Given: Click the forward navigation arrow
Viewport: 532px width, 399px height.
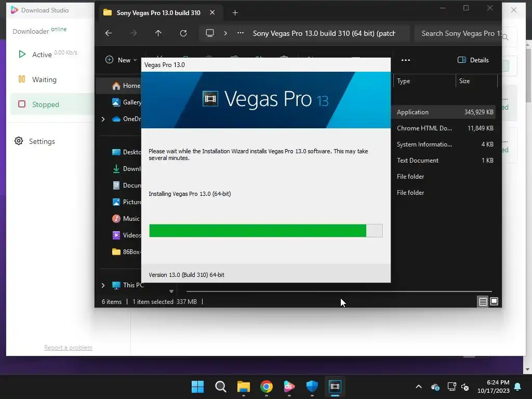Looking at the screenshot, I should click(134, 33).
